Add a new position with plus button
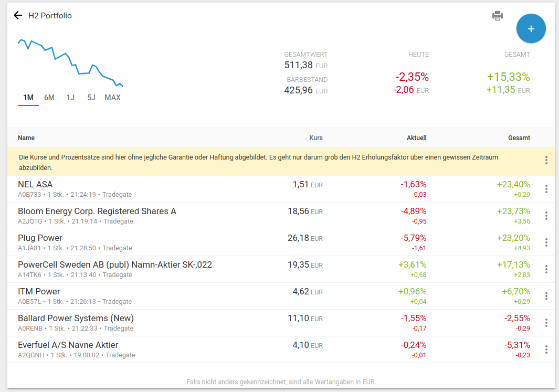The width and height of the screenshot is (559, 392). (x=531, y=28)
